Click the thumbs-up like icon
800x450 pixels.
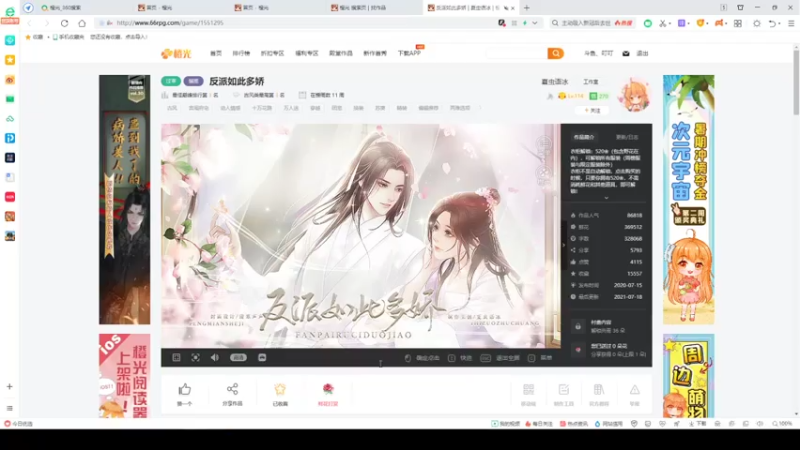185,390
